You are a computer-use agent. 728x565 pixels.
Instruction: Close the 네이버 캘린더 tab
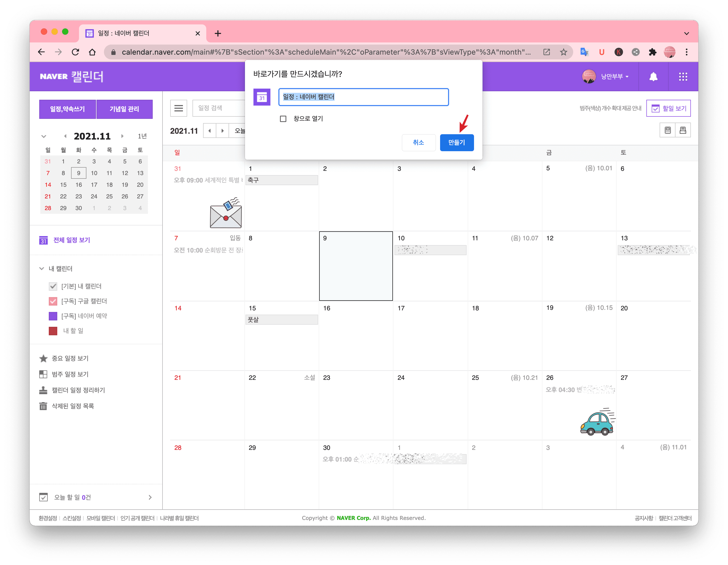[x=198, y=33]
